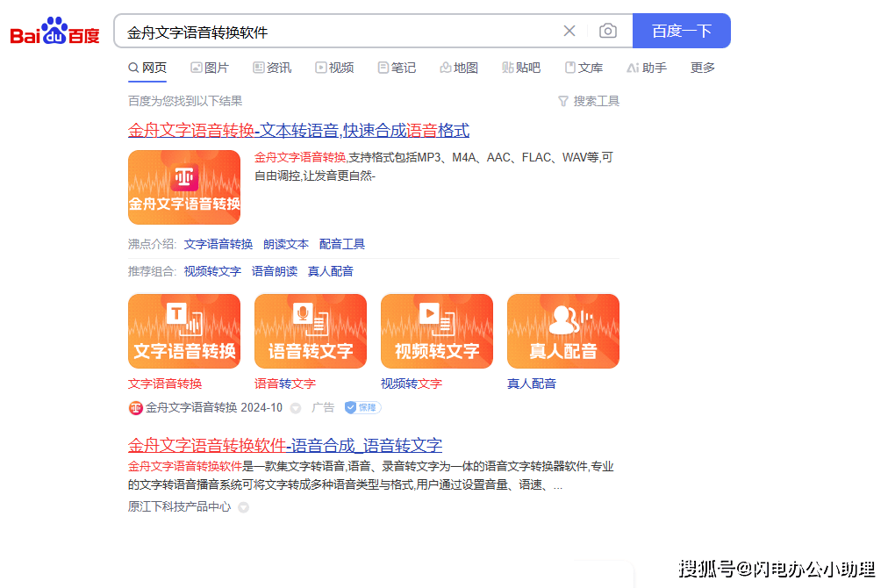Image resolution: width=895 pixels, height=588 pixels.
Task: Open the 贴吧 tab
Action: pos(521,68)
